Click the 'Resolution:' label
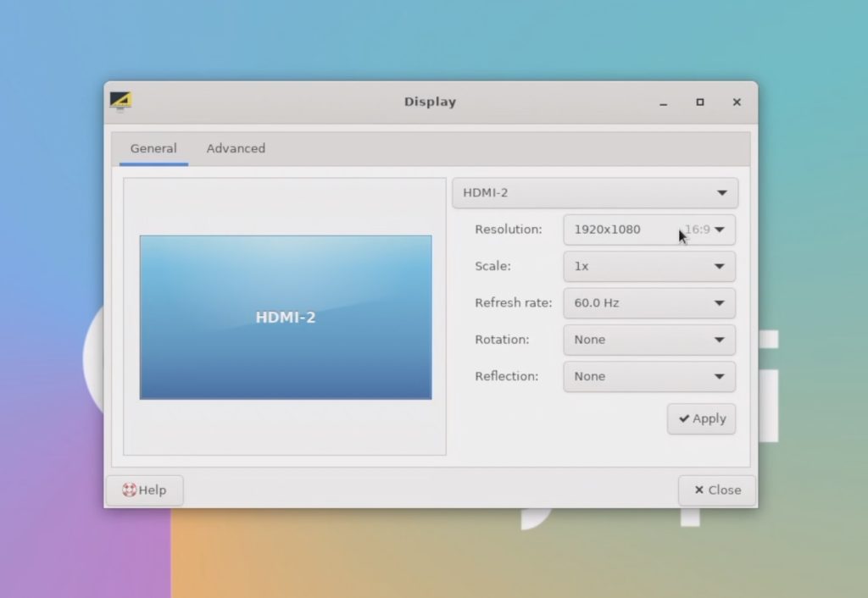The image size is (868, 598). pos(508,229)
